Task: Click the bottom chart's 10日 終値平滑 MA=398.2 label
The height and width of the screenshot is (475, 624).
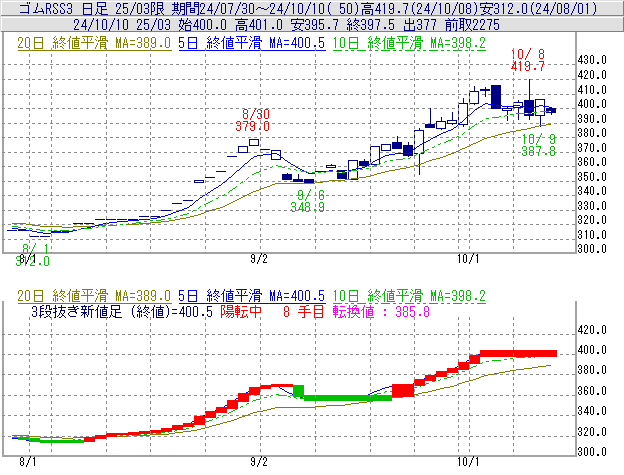Action: pos(409,296)
